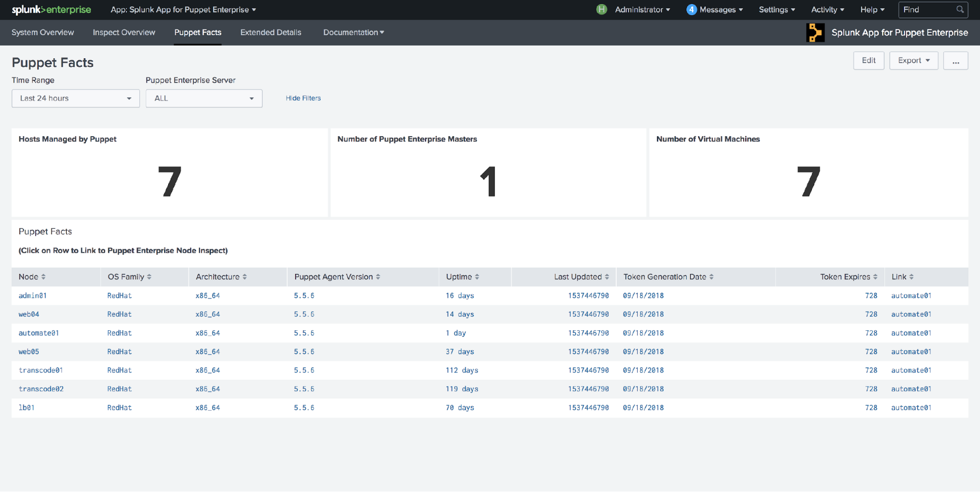980x492 pixels.
Task: Click node admin01 in the table
Action: tap(33, 296)
